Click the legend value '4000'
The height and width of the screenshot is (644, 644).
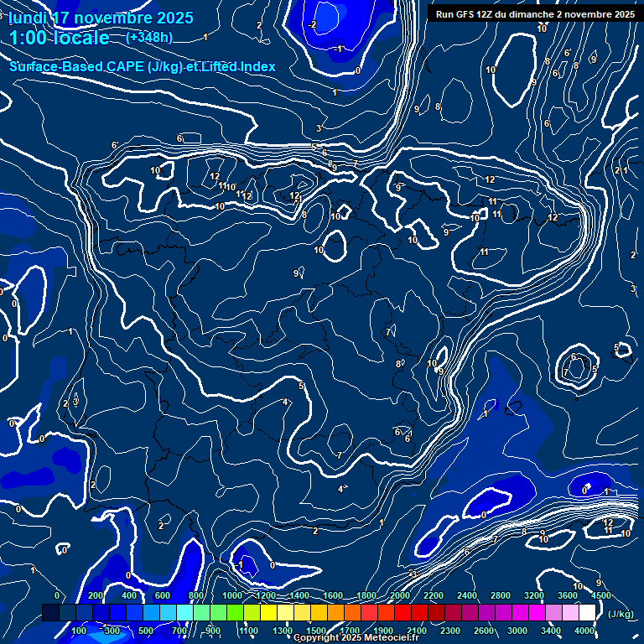584,631
